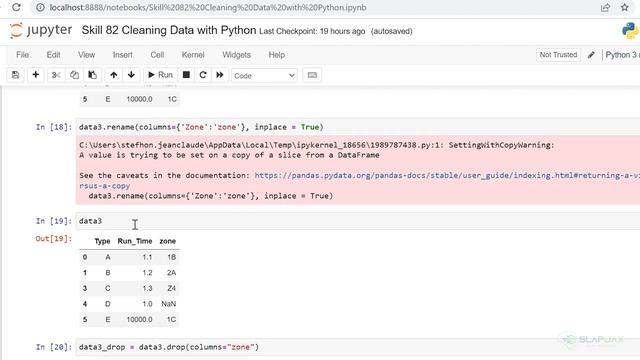Open the Kernel menu
The width and height of the screenshot is (640, 360).
pos(193,55)
